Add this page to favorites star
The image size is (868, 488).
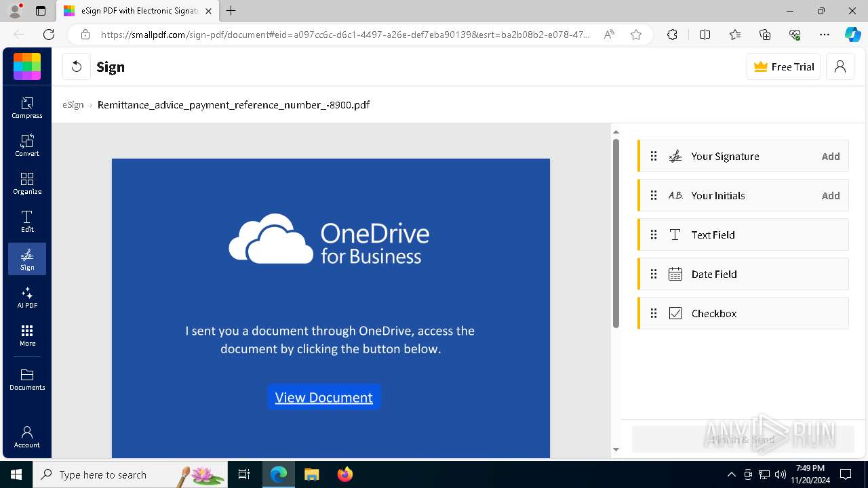point(636,35)
